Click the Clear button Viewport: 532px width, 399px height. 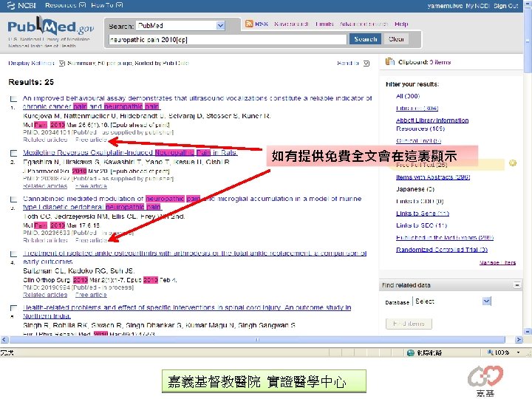pos(396,39)
